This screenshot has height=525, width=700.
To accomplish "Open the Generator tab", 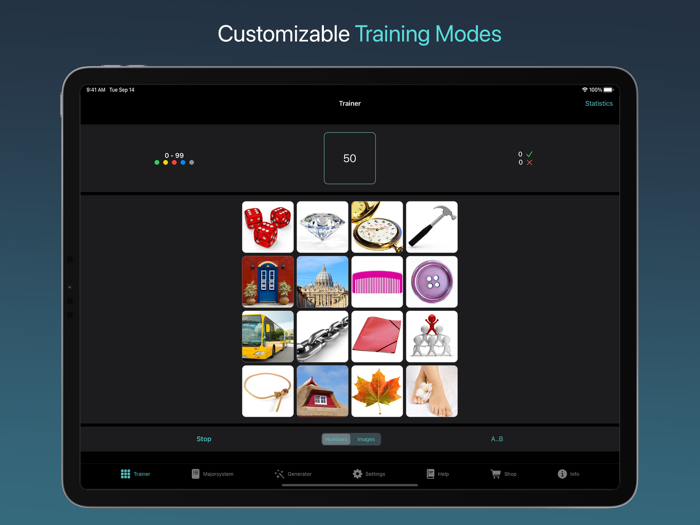I will tap(293, 474).
